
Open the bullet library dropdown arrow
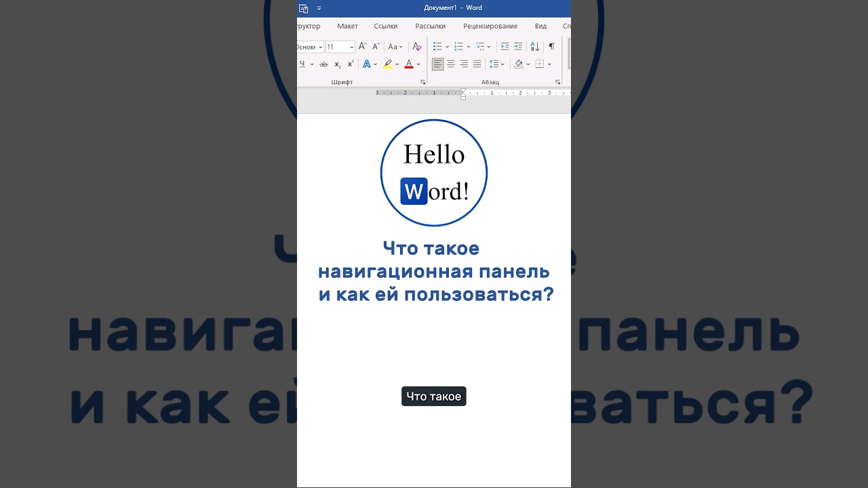[448, 47]
